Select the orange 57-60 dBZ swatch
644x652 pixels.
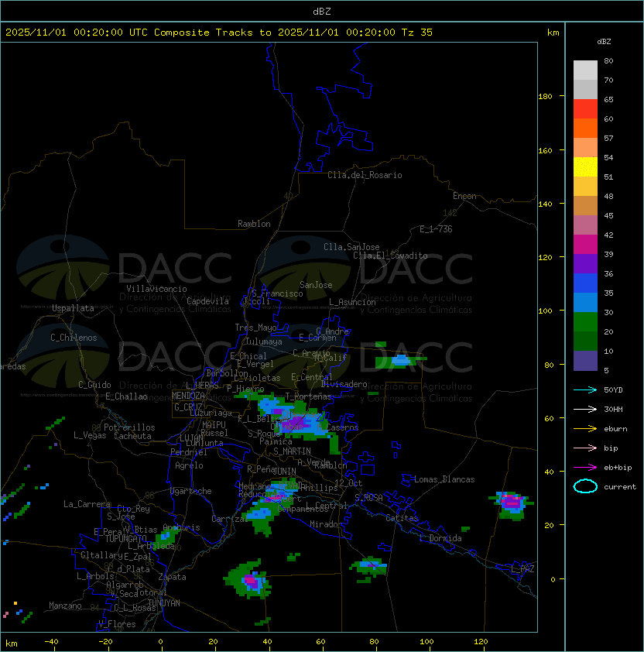click(585, 128)
